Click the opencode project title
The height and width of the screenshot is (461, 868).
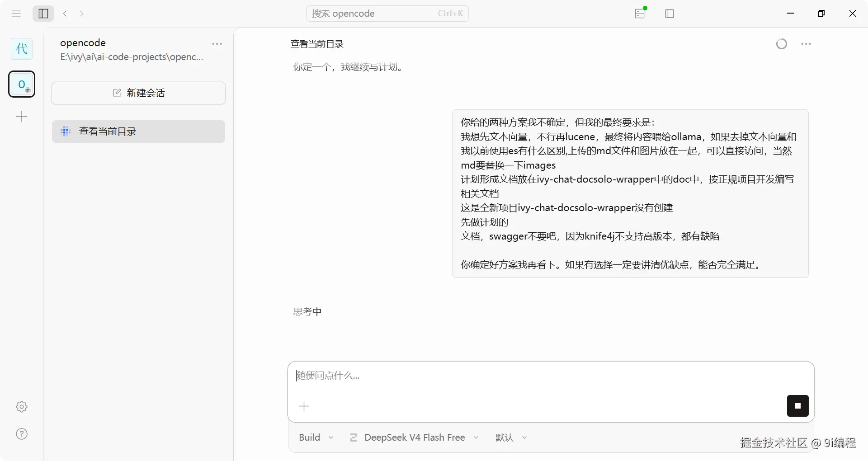pos(83,43)
